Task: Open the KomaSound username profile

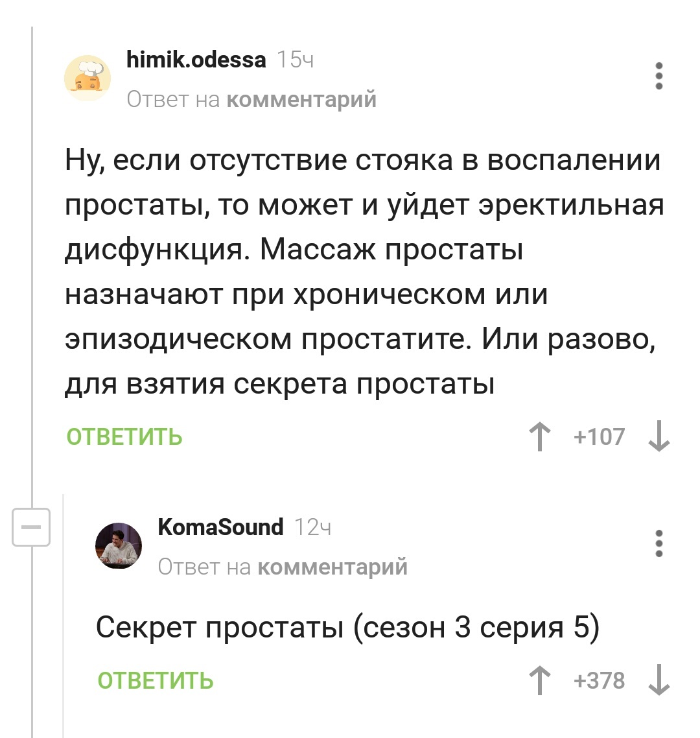Action: [220, 527]
